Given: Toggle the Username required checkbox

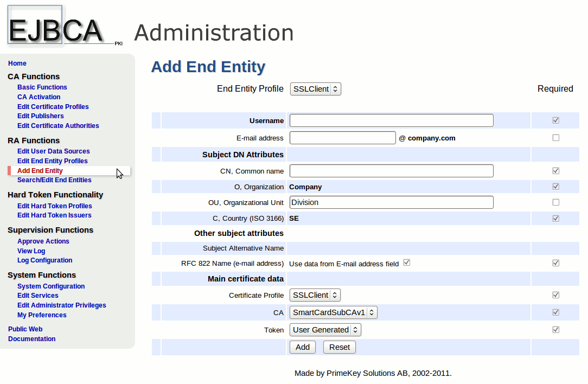Looking at the screenshot, I should [556, 120].
